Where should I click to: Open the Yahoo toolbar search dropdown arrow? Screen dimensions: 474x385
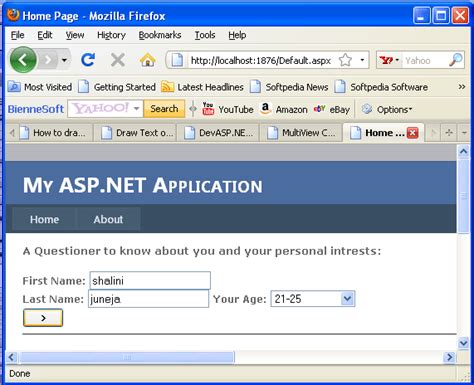pyautogui.click(x=136, y=109)
